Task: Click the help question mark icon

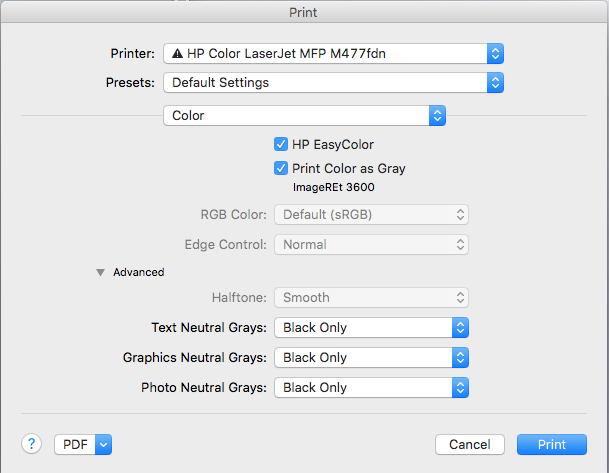Action: pos(32,444)
